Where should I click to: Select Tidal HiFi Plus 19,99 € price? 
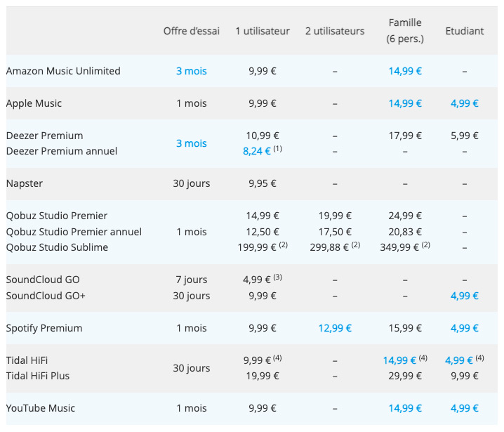263,376
